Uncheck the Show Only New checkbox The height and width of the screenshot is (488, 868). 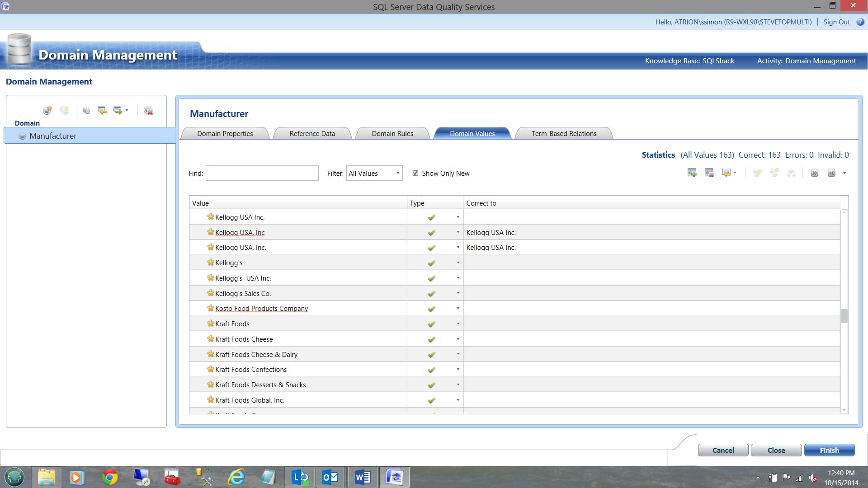415,173
